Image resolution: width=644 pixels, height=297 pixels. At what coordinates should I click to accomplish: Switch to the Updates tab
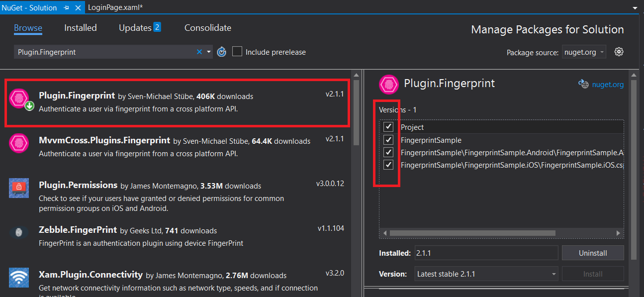point(140,28)
